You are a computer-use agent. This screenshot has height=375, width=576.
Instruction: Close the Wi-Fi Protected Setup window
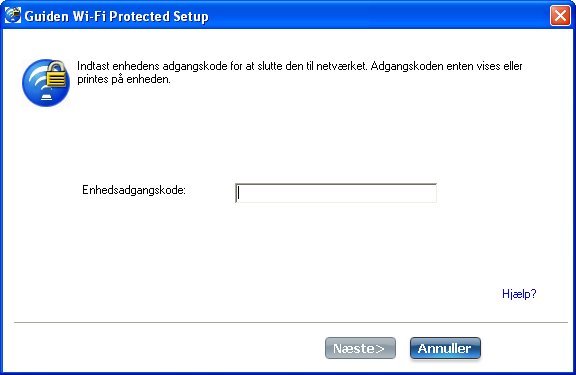[x=560, y=16]
